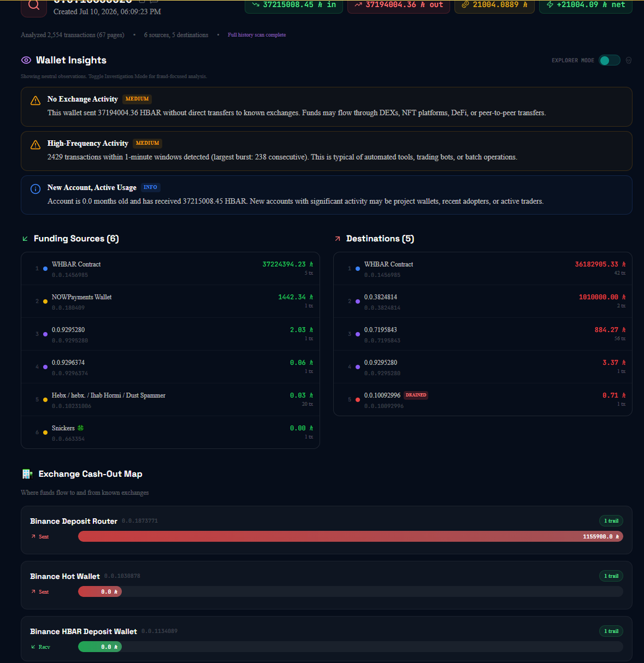Open WHBAR Contract in Funding Sources

170,269
